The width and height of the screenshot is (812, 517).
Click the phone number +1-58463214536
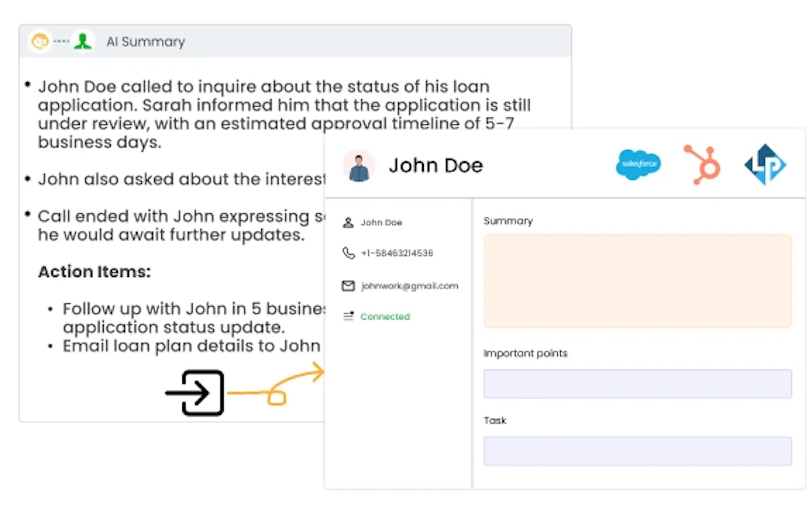coord(397,253)
